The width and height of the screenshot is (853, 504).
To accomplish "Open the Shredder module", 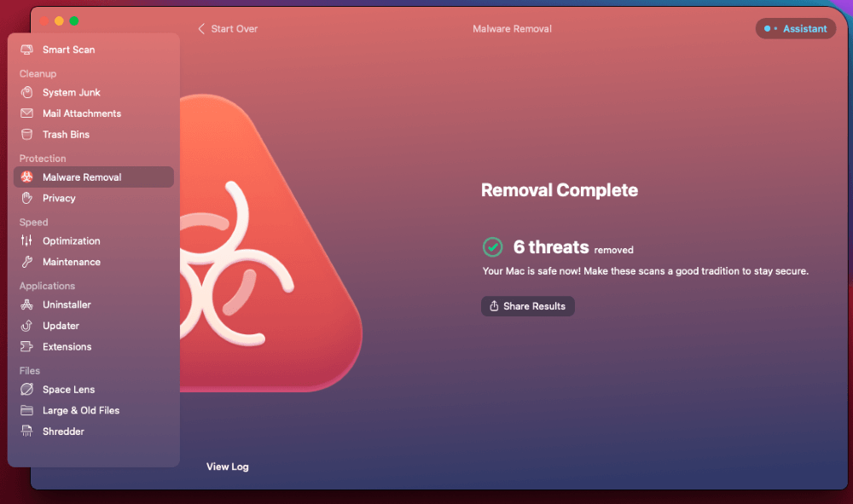I will [94, 432].
